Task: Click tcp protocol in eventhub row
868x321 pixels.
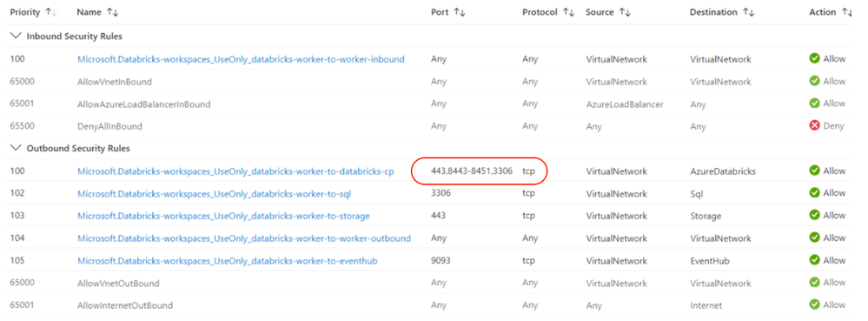Action: coord(528,260)
